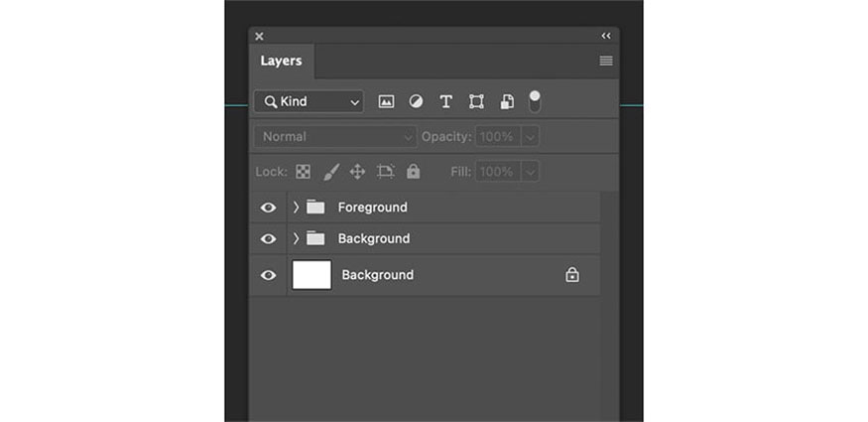Select the Background layer white thumbnail
The image size is (868, 422).
(311, 275)
